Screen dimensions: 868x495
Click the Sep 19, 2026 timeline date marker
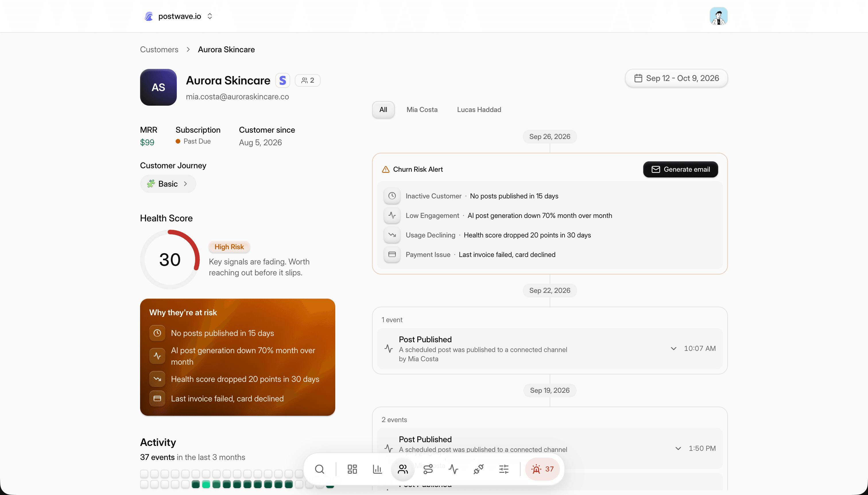tap(550, 390)
